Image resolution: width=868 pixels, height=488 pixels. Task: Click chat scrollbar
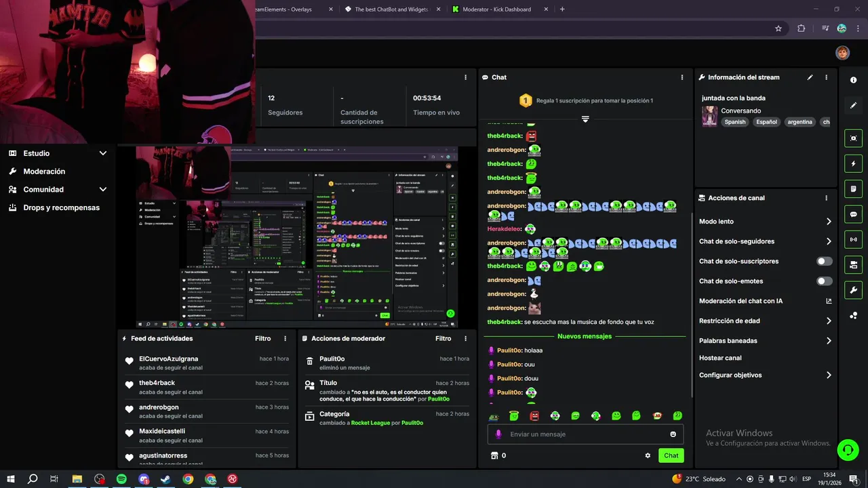pos(691,305)
